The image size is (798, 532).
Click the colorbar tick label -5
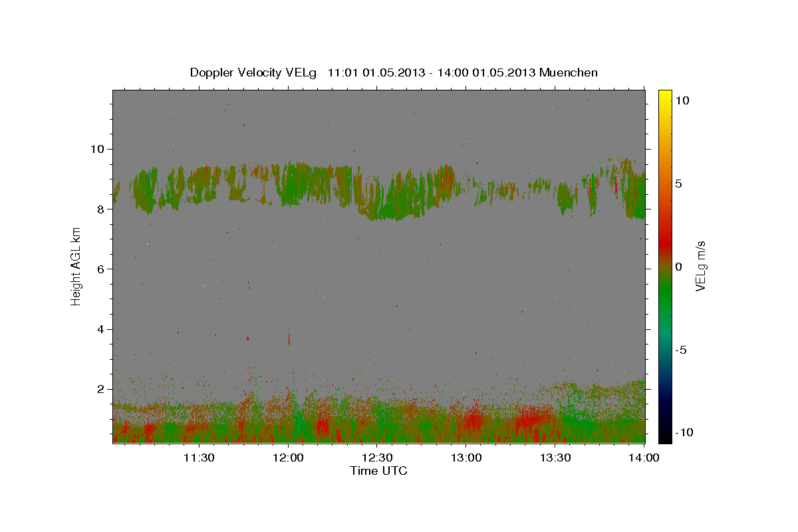coord(681,350)
